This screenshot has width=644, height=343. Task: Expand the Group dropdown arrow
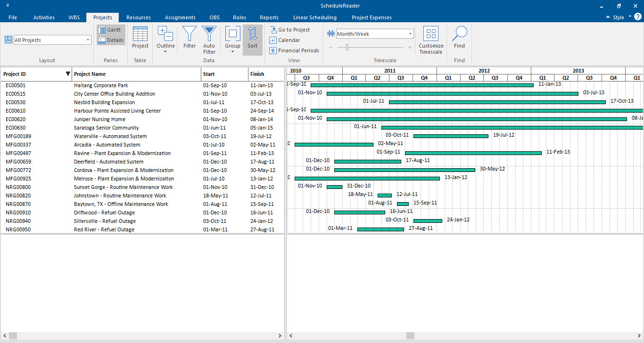(232, 52)
